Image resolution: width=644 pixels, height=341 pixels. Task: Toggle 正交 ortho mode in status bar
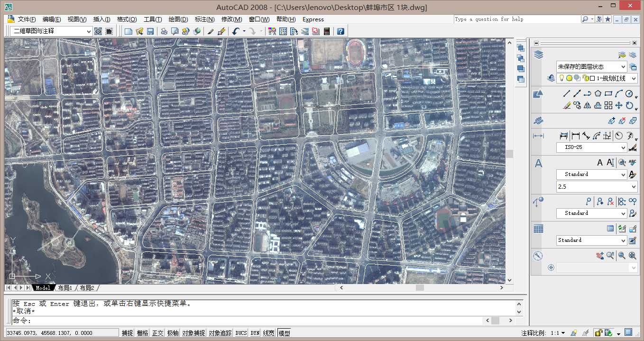click(x=157, y=333)
